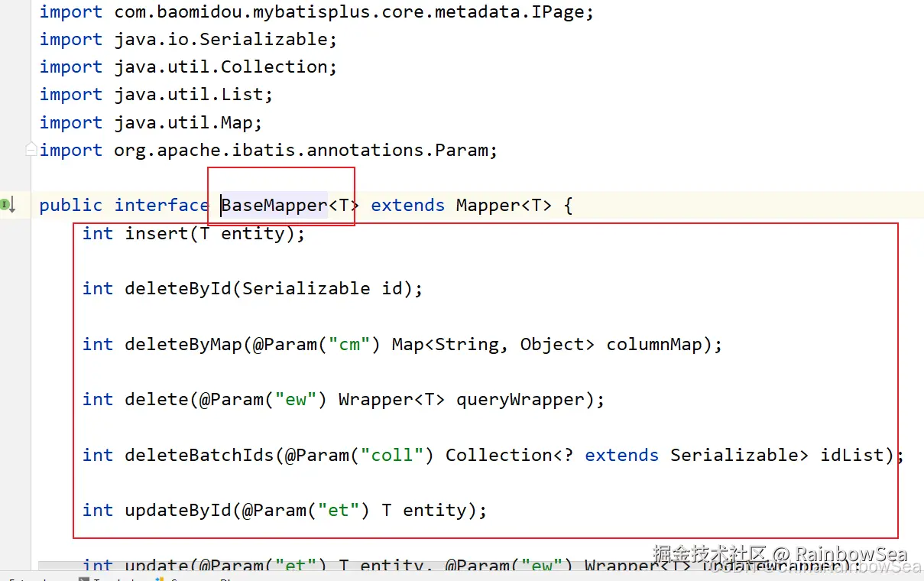Click the entity parameter in updateById

[435, 510]
